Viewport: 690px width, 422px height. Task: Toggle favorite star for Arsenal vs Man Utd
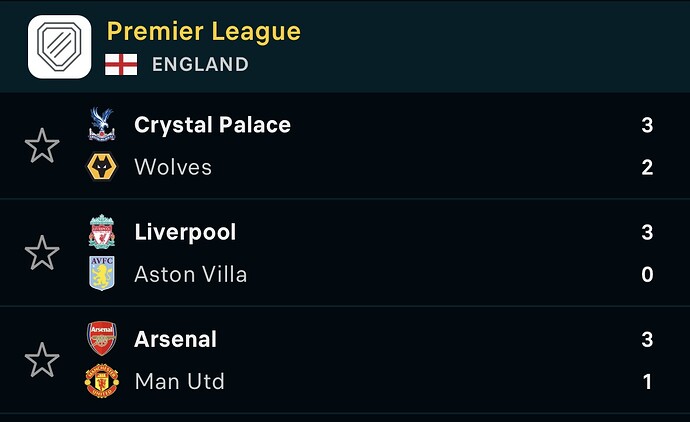tap(42, 360)
